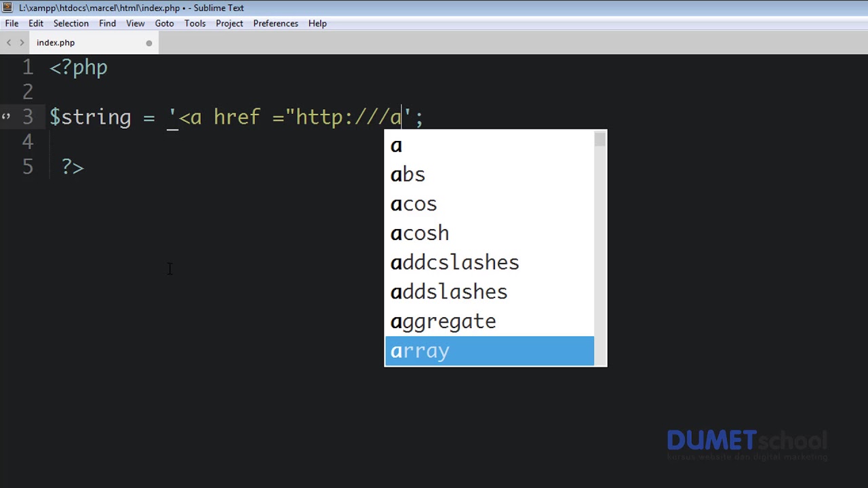The image size is (868, 488).
Task: Choose 'addslashes' autocomplete suggestion
Action: (x=489, y=292)
